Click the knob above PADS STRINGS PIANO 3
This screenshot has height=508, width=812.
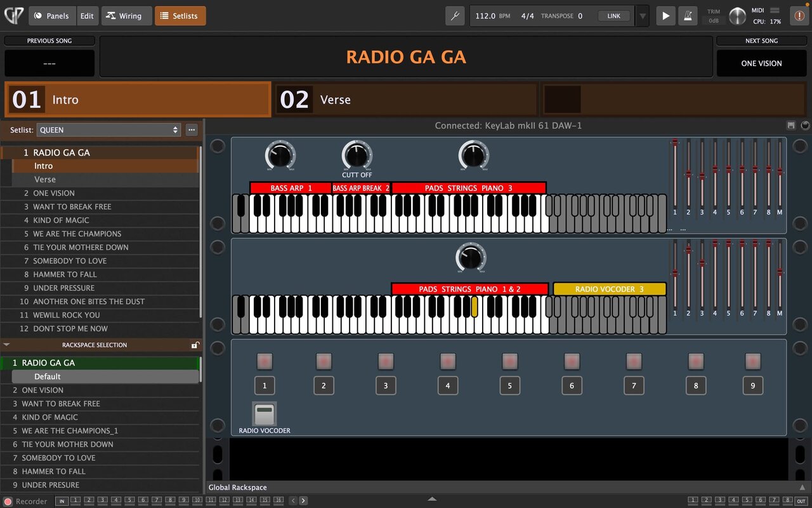pyautogui.click(x=474, y=156)
